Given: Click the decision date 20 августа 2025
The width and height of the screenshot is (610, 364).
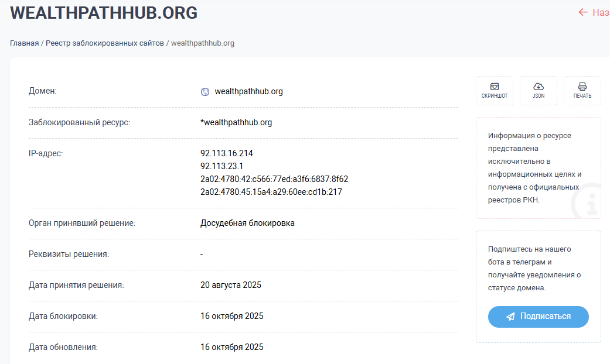Looking at the screenshot, I should (x=231, y=285).
